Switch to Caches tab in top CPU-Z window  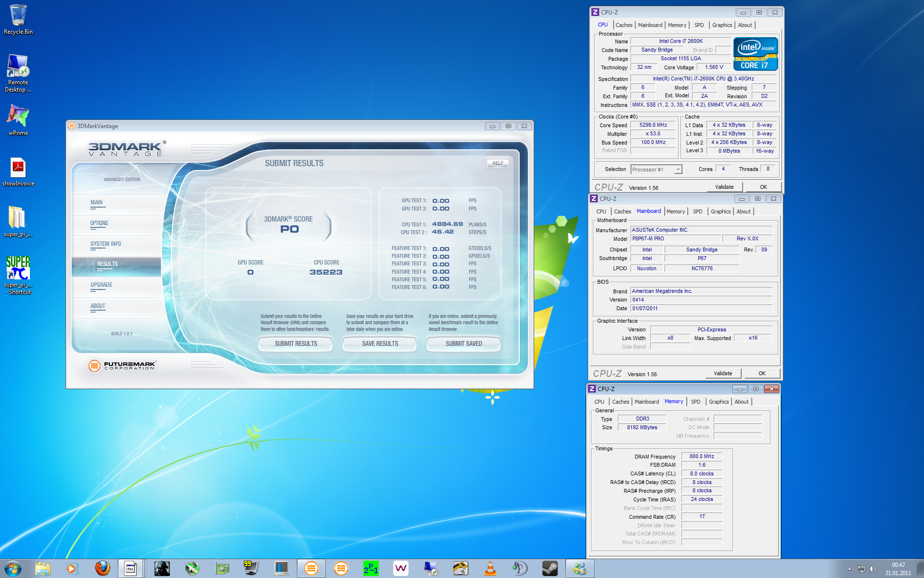pos(624,25)
